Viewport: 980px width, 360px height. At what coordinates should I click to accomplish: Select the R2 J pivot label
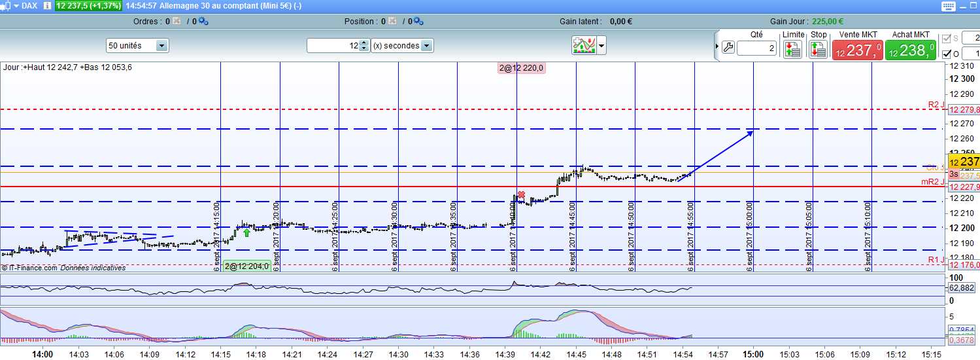click(x=936, y=105)
